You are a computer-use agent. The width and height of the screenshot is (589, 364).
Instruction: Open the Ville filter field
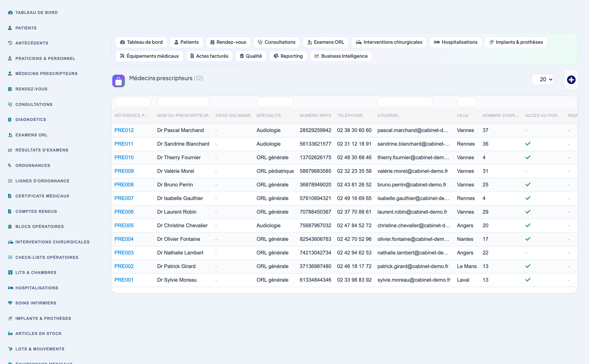point(466,102)
